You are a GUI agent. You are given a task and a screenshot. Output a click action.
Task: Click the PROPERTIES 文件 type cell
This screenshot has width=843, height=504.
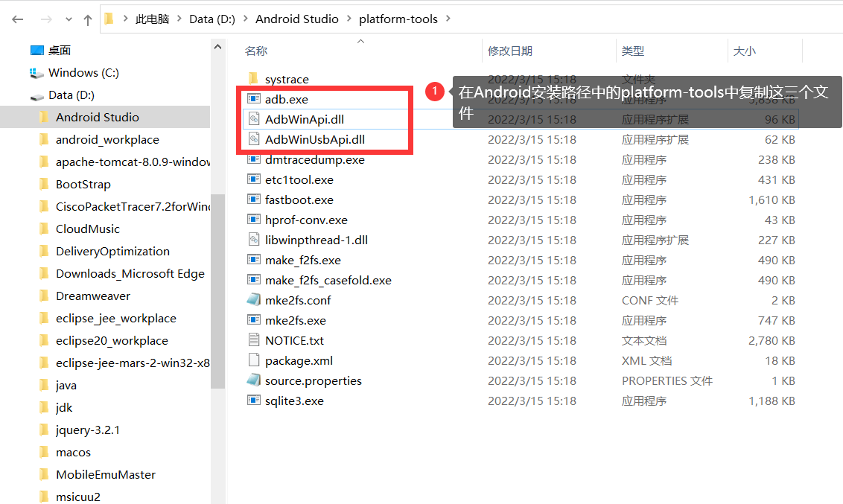[x=667, y=381]
